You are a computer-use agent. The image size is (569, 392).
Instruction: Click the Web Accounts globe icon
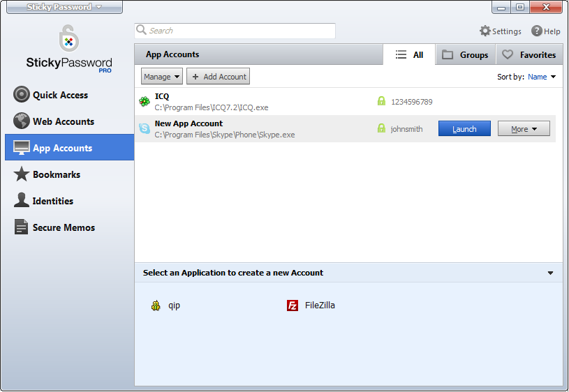pos(22,121)
